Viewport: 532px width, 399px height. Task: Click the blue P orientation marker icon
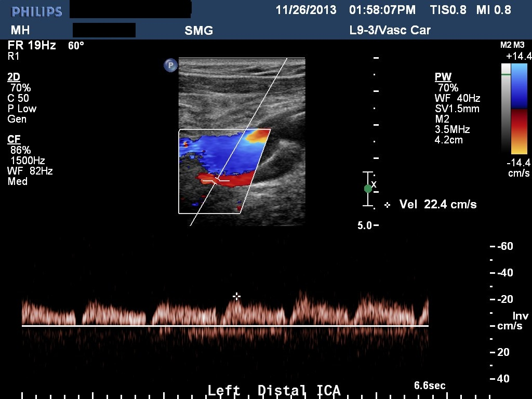[x=170, y=65]
